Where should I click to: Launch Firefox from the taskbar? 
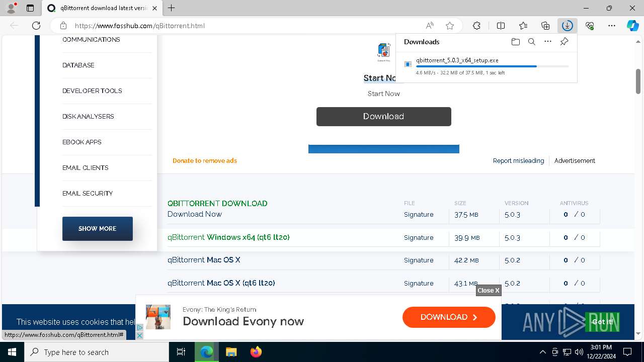point(256,352)
